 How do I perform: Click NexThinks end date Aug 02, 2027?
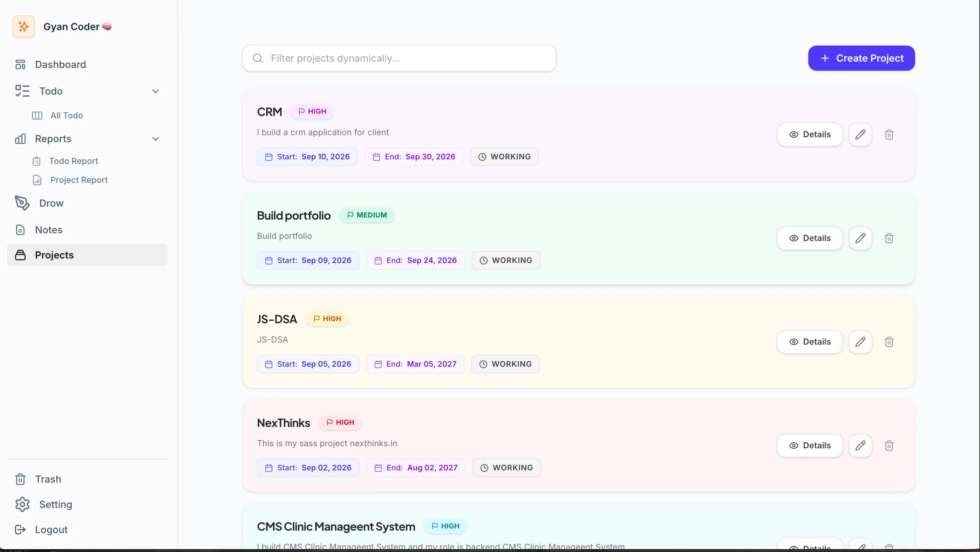coord(416,468)
